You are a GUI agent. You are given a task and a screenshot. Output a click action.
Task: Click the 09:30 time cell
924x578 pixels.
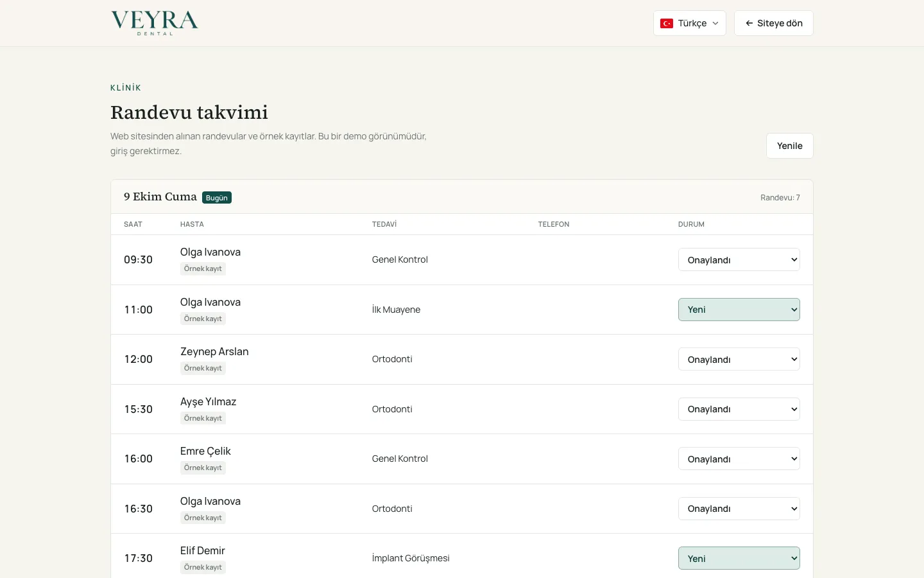pos(139,259)
